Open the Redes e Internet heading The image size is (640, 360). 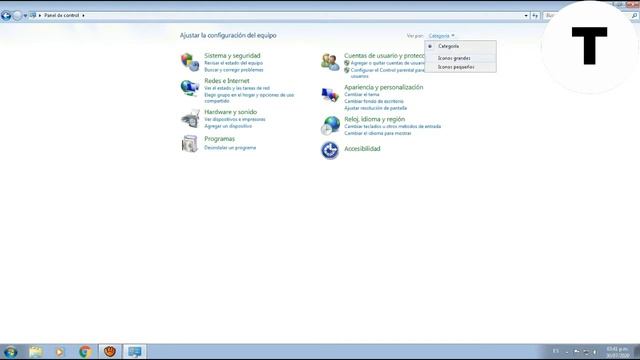point(227,81)
